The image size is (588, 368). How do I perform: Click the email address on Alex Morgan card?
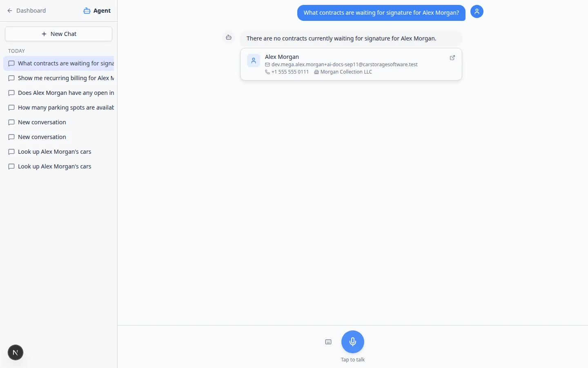[x=345, y=65]
